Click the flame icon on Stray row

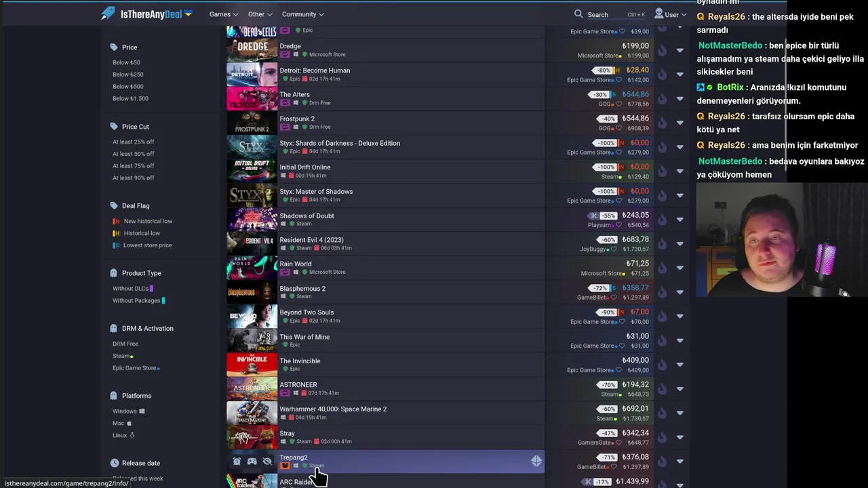pos(661,437)
